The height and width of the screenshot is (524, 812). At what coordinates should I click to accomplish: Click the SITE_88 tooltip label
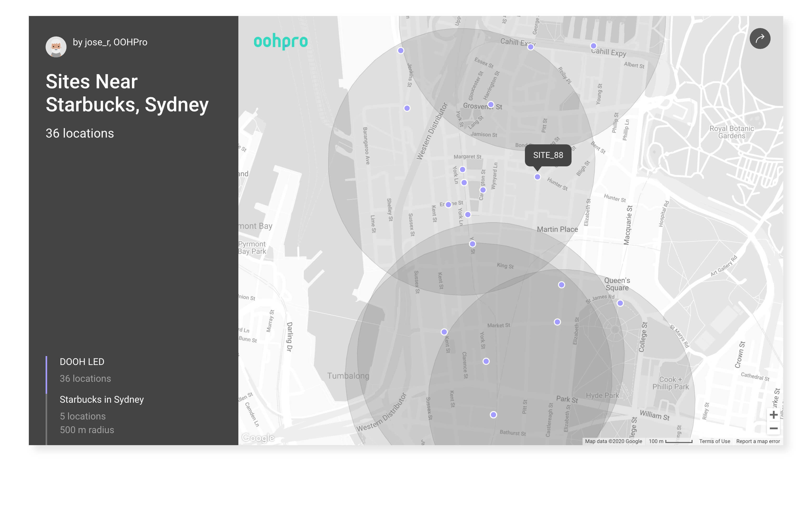tap(548, 155)
